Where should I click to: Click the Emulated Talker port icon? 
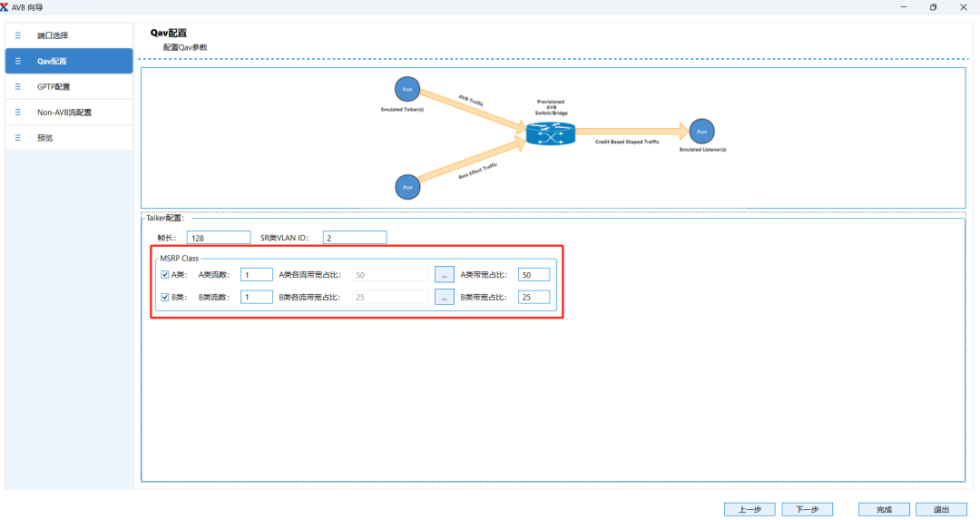407,89
